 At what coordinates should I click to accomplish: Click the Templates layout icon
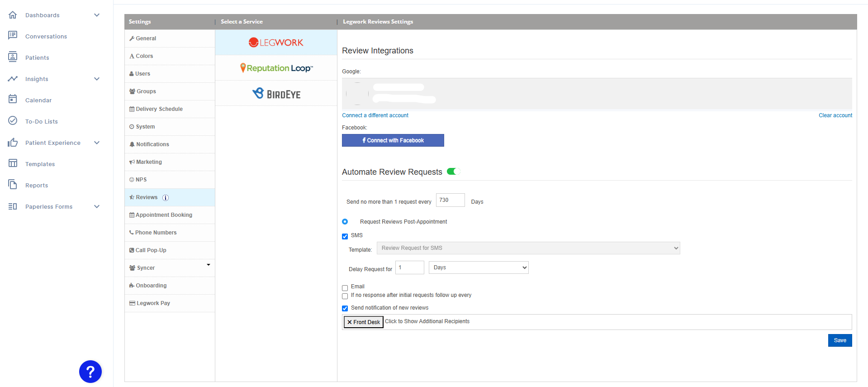(x=13, y=163)
